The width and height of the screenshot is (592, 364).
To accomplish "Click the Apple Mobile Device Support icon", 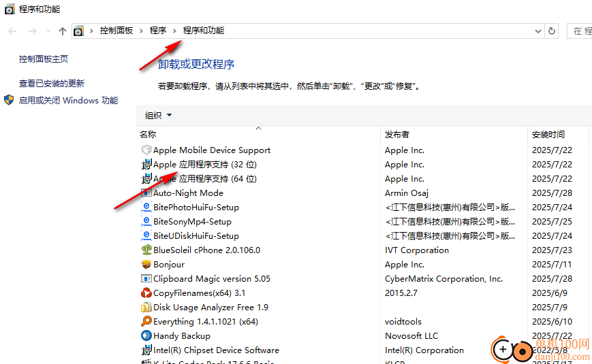I will pyautogui.click(x=146, y=150).
